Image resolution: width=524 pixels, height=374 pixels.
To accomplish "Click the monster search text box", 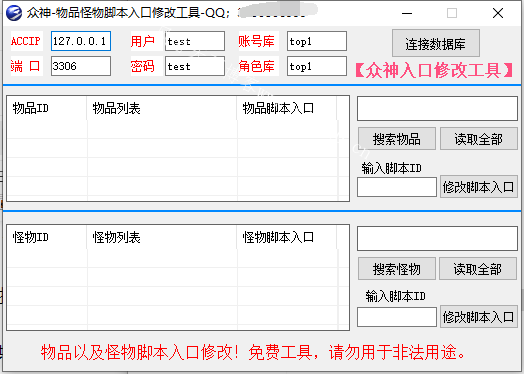I will tap(437, 239).
